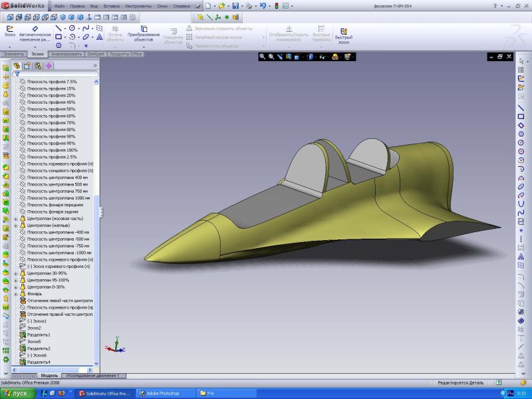Switch to Исследование движения 1 tab
Viewport: 532px width, 399px height.
93,376
